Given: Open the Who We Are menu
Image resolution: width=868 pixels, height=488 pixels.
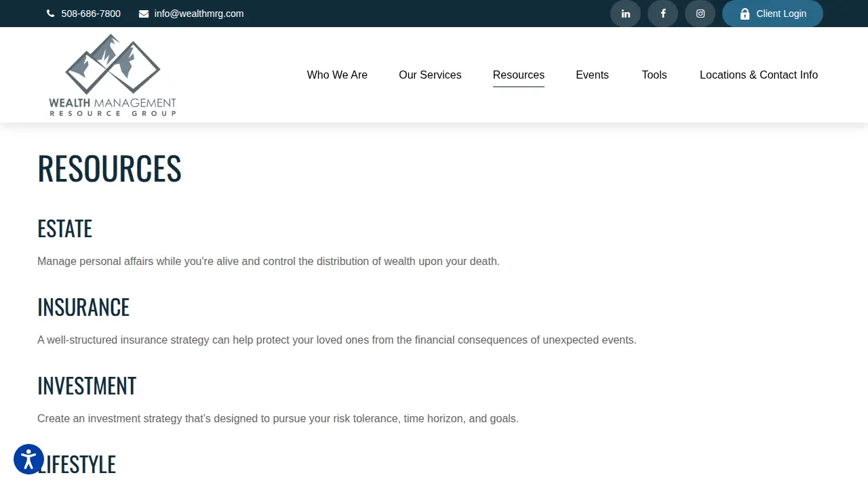Looking at the screenshot, I should point(337,75).
